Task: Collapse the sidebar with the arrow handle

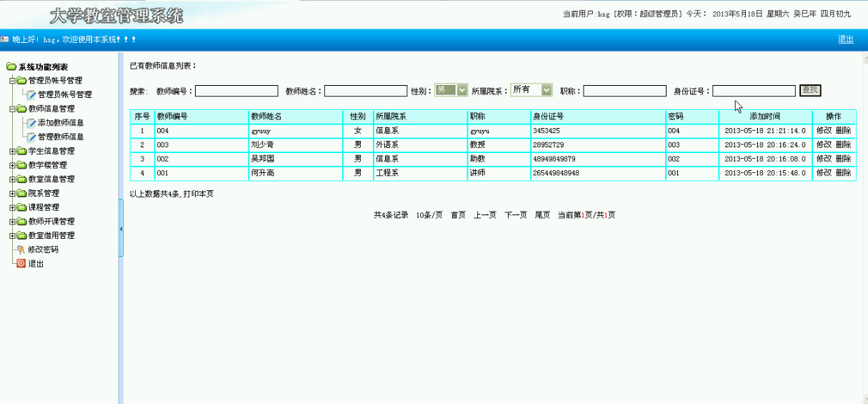Action: pyautogui.click(x=121, y=228)
